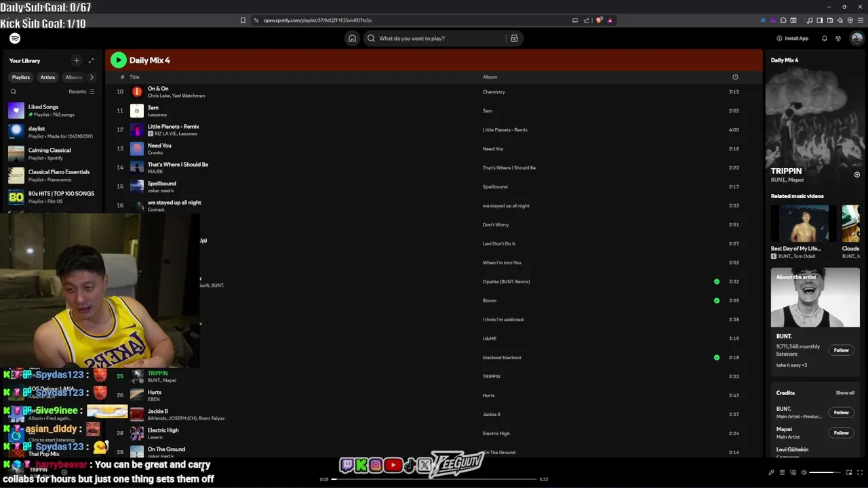The height and width of the screenshot is (488, 868).
Task: Open the Brave Wallet icon
Action: coord(829,20)
